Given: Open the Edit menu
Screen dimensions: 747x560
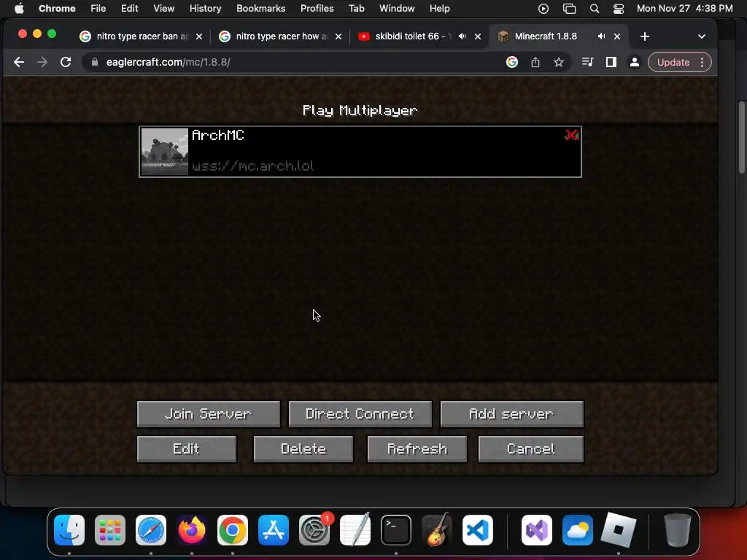Looking at the screenshot, I should [129, 8].
